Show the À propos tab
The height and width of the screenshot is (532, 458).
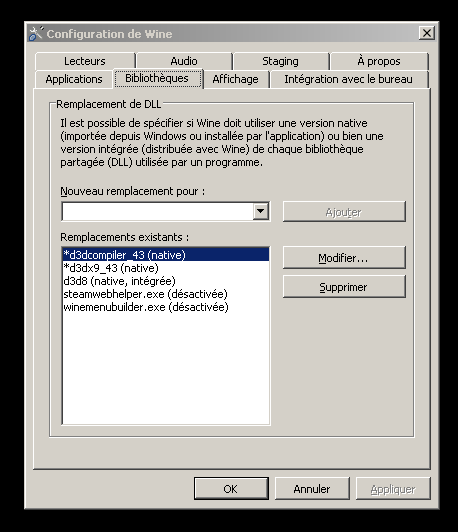tap(379, 61)
